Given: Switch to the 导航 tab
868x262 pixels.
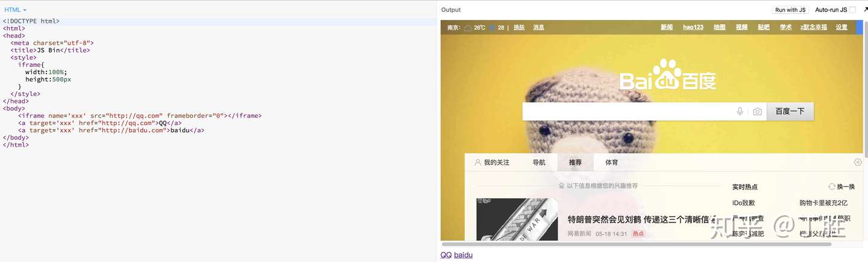Looking at the screenshot, I should coord(539,162).
